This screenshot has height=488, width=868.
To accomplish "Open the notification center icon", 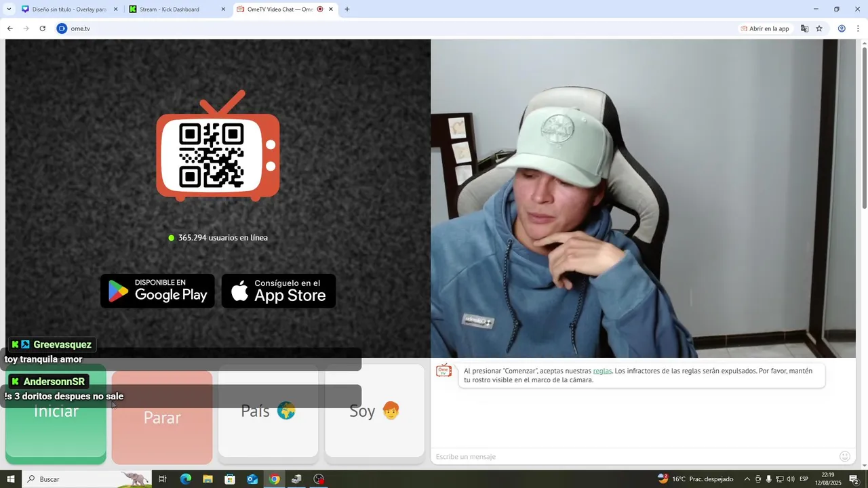I will tap(854, 479).
